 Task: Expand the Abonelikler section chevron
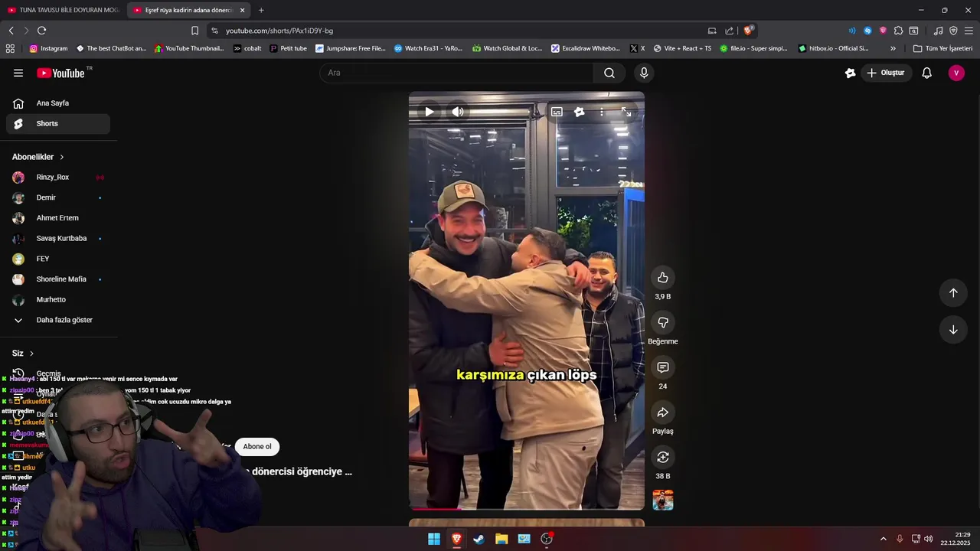(62, 157)
